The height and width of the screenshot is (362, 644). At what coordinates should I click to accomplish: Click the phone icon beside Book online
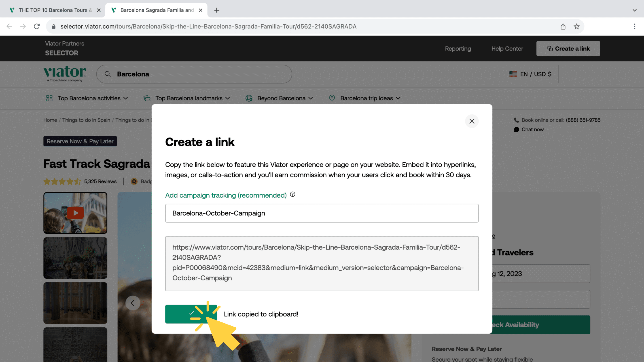[x=517, y=120]
